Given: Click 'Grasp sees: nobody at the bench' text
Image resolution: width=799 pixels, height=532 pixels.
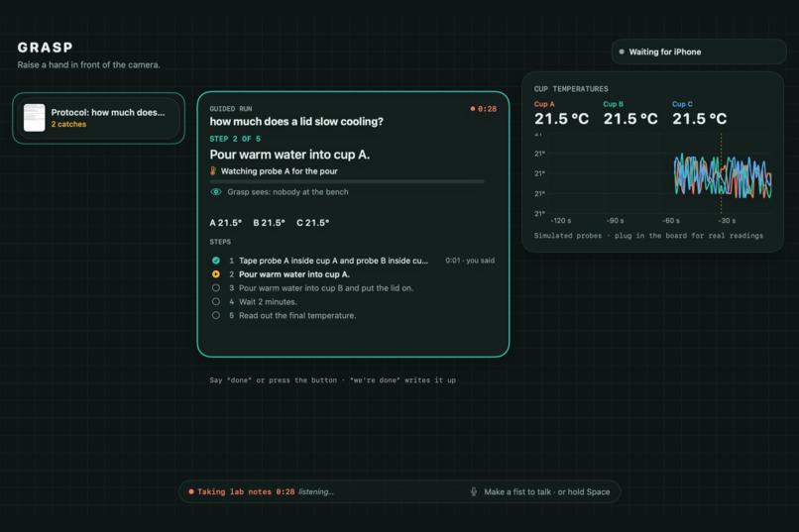Looking at the screenshot, I should (x=287, y=192).
